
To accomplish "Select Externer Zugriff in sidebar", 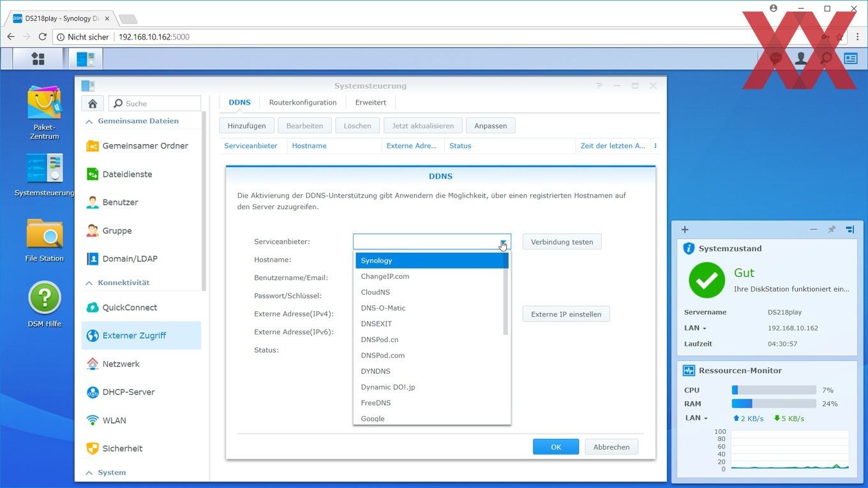I will [x=141, y=336].
